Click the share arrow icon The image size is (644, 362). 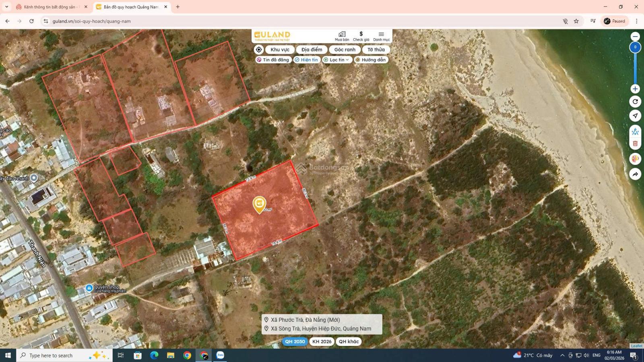pos(635,174)
